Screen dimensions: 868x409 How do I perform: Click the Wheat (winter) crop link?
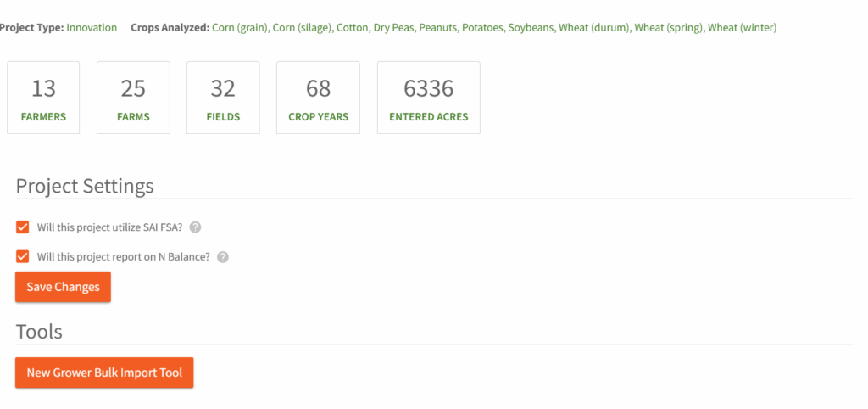[x=742, y=27]
